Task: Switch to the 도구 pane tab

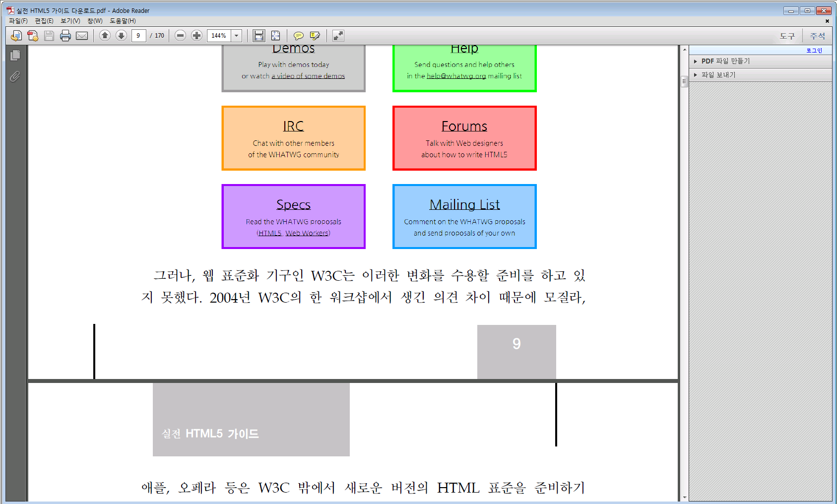Action: (x=787, y=36)
